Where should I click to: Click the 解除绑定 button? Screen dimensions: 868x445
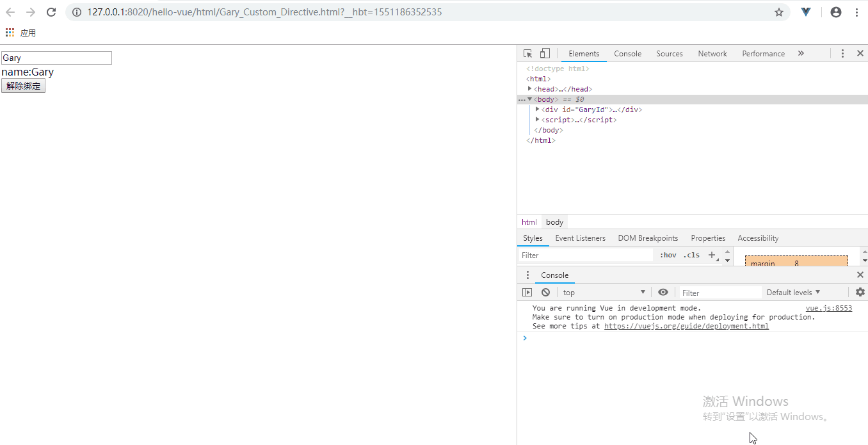pos(23,86)
